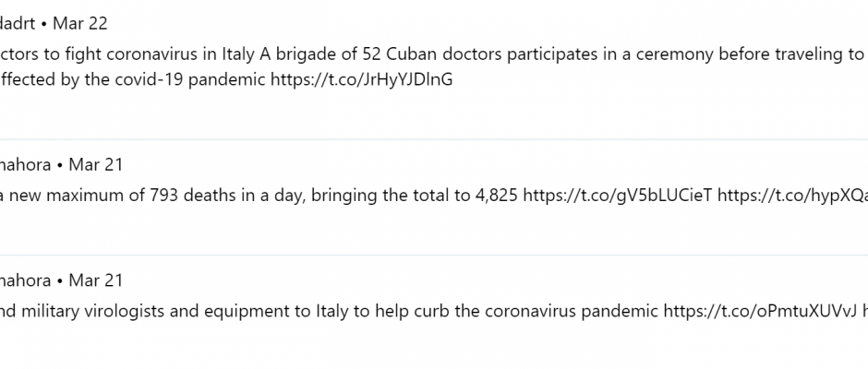The width and height of the screenshot is (868, 369).
Task: Click the Mar 22 tweet date
Action: [x=80, y=23]
